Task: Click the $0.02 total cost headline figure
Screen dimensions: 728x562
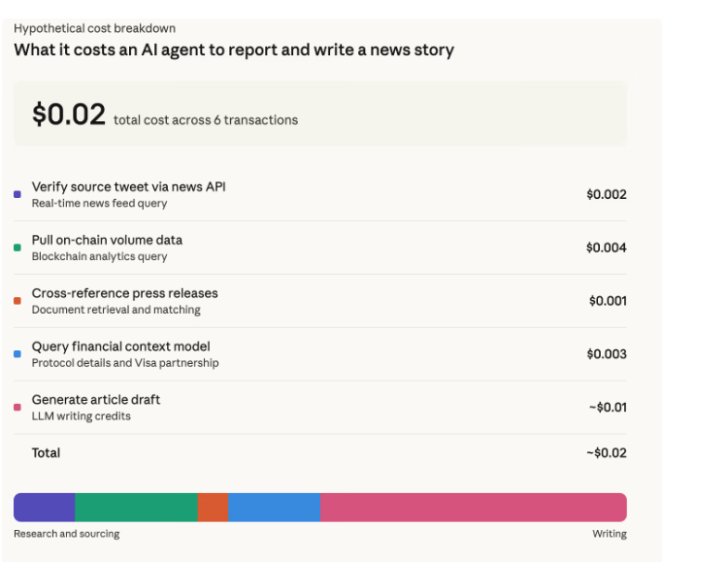Action: tap(68, 115)
